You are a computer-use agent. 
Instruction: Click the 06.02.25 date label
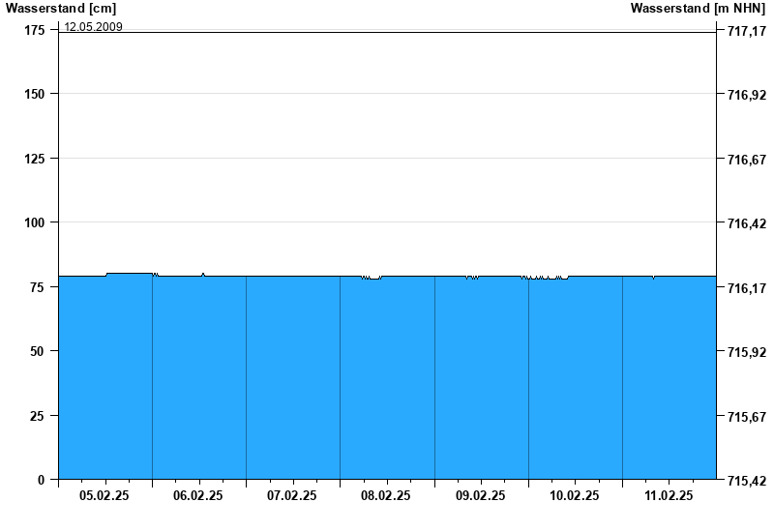coord(198,495)
